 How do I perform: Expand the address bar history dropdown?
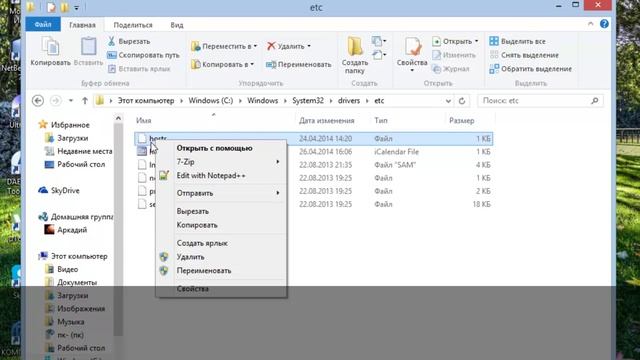pos(448,101)
